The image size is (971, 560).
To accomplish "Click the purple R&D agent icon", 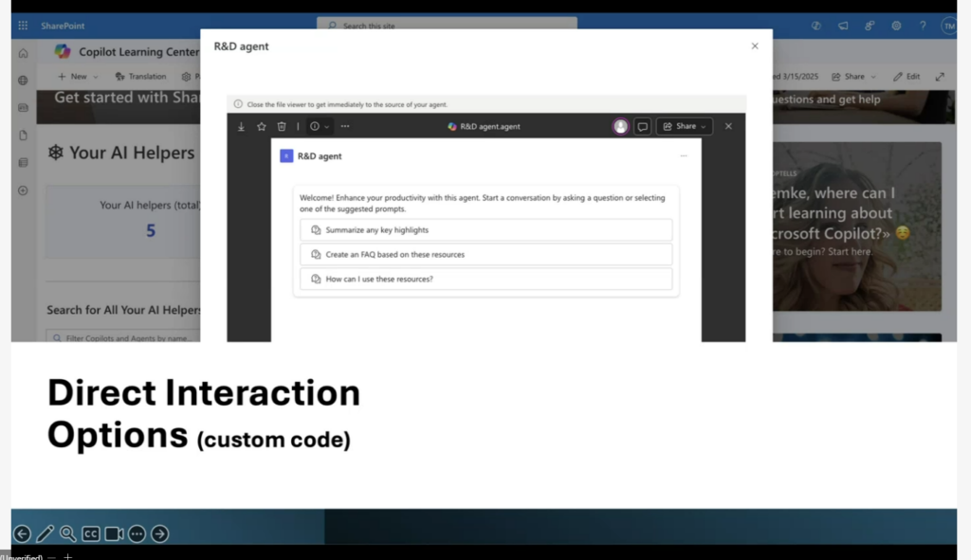I will point(286,156).
